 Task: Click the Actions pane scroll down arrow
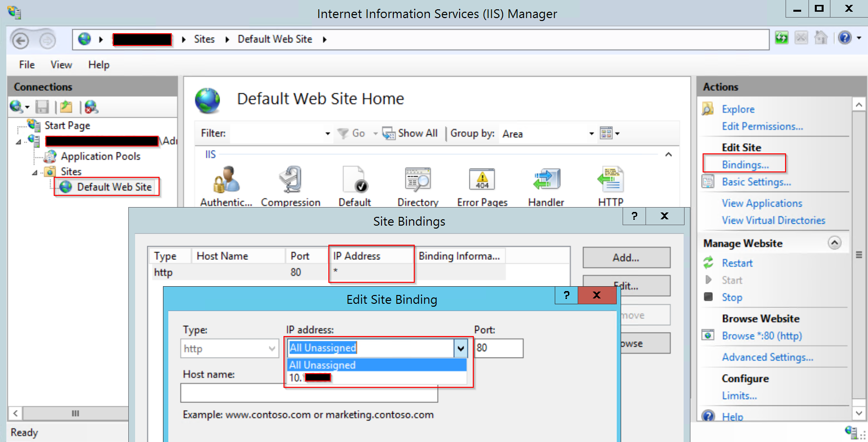[859, 413]
